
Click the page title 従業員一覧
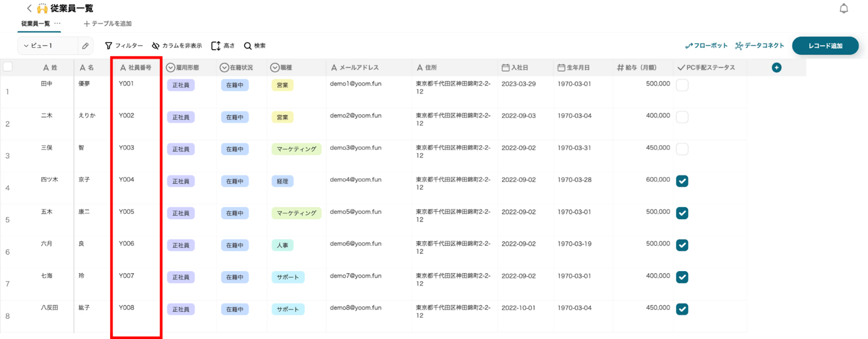tap(72, 8)
